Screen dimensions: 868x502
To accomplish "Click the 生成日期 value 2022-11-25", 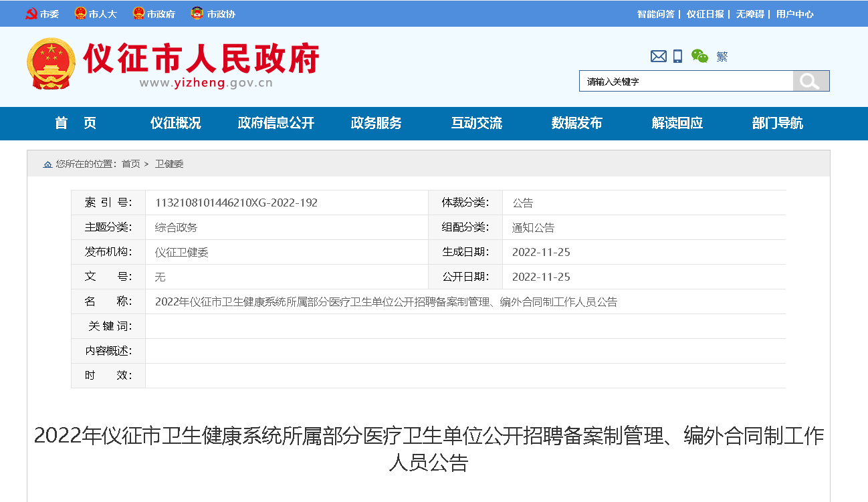I will click(x=541, y=252).
